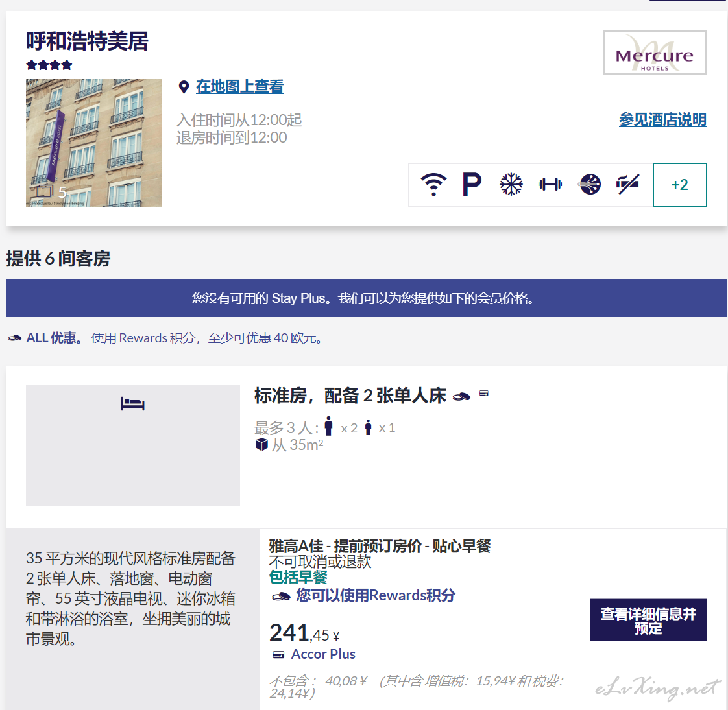
Task: Open the 在地图上查看 map link
Action: click(x=239, y=86)
